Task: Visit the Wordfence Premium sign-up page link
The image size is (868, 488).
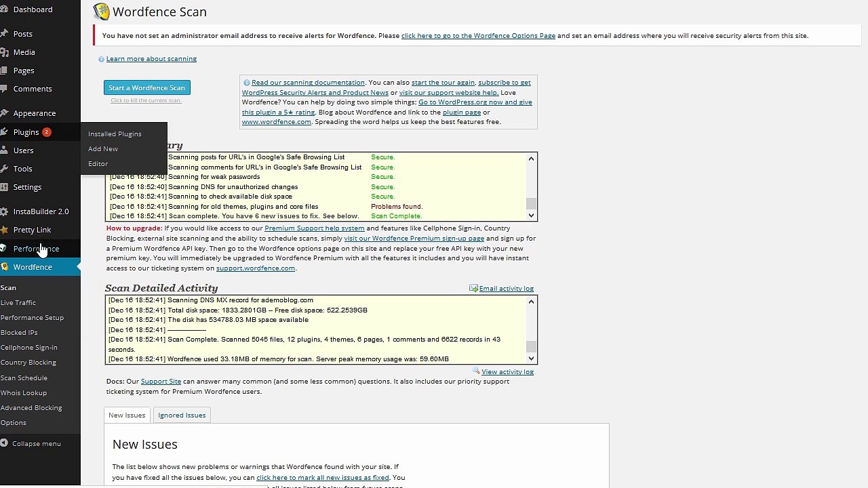Action: 414,239
